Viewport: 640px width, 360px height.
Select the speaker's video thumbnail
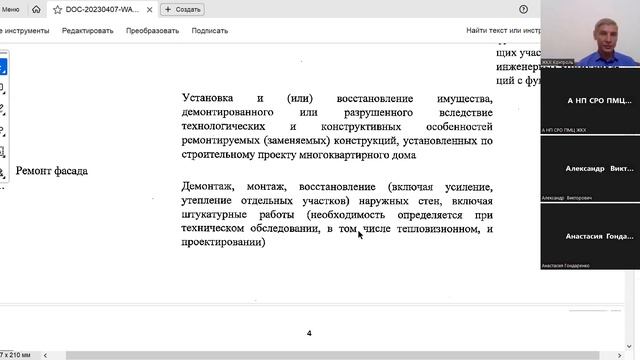pos(590,33)
